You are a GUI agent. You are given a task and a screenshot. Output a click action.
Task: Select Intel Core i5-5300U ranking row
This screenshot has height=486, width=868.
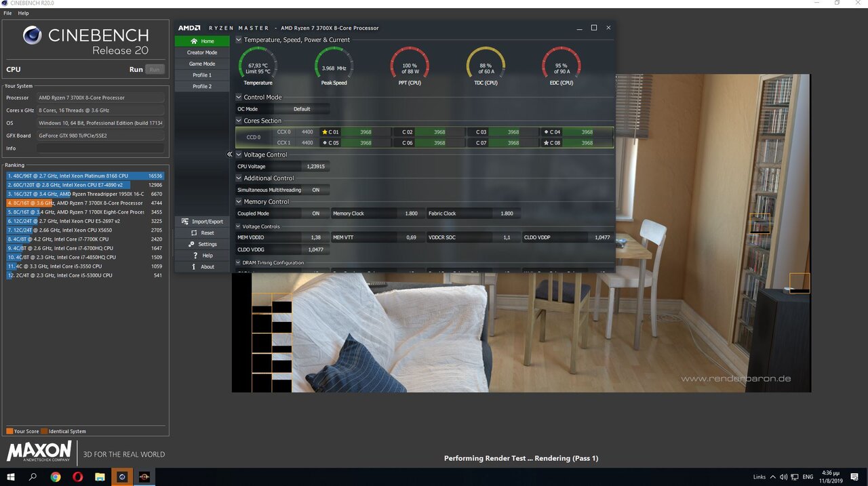tap(85, 275)
